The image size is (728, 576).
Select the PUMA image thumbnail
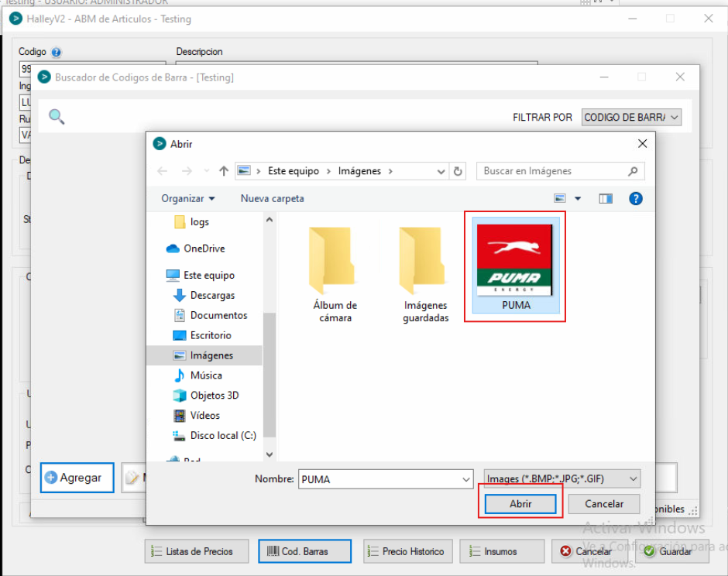click(515, 266)
